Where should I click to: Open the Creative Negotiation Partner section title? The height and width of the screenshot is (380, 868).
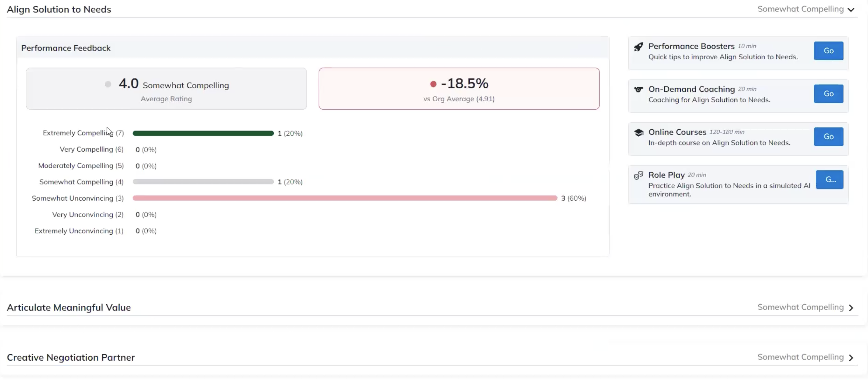[x=71, y=357]
